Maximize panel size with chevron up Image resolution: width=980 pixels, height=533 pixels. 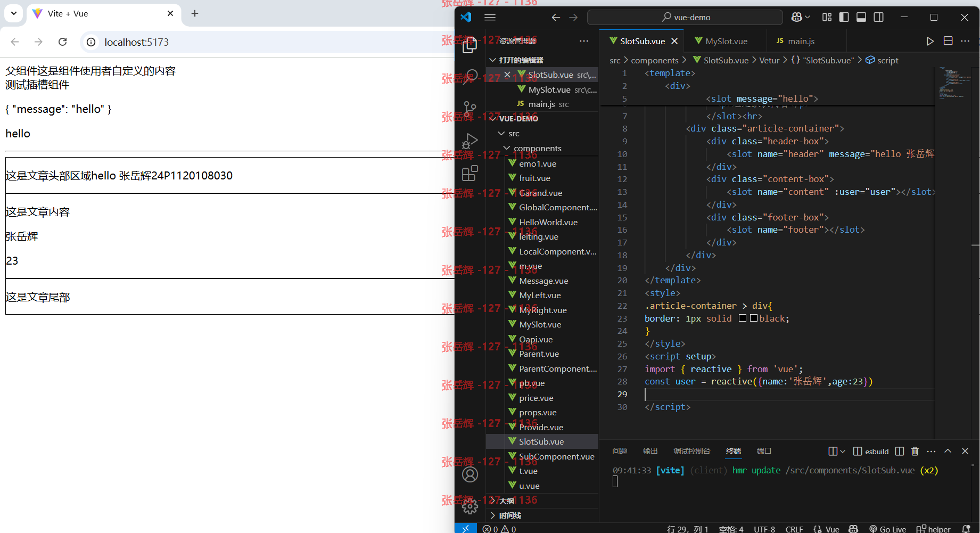coord(948,451)
